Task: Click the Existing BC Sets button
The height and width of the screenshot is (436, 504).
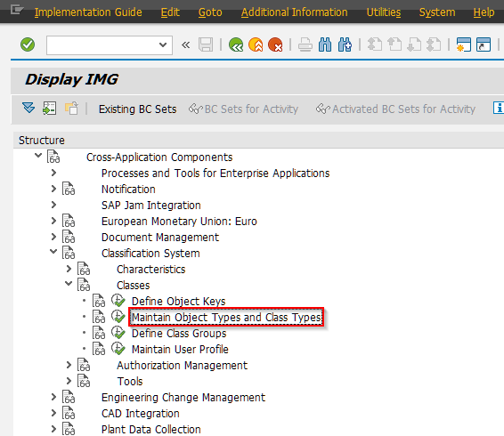Action: 137,109
